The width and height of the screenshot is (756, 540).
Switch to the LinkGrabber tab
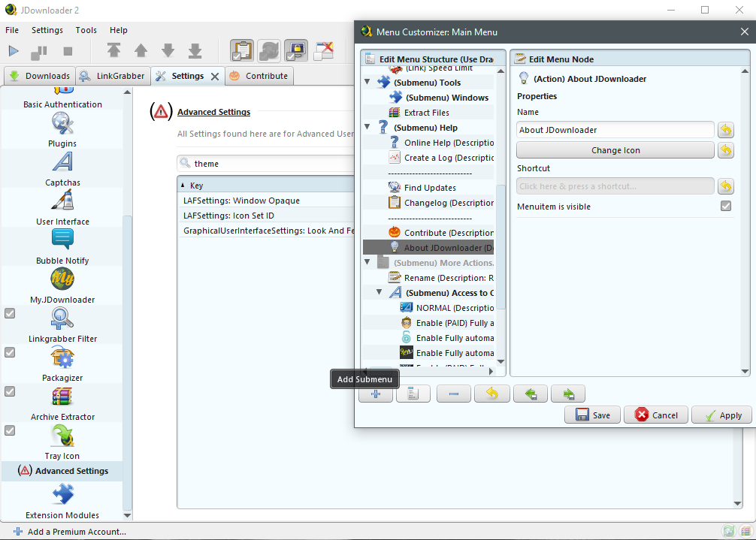[x=113, y=76]
